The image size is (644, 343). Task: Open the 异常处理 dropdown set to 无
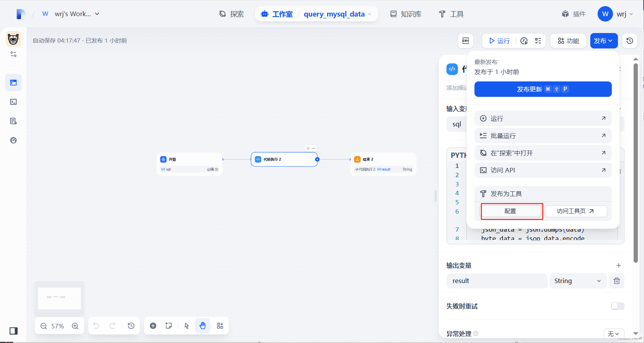(614, 334)
